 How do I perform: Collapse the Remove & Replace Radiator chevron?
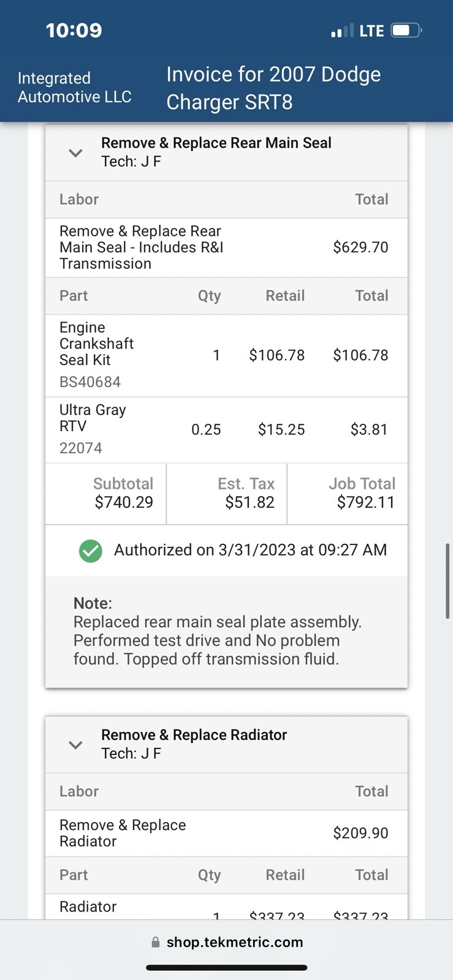tap(75, 745)
